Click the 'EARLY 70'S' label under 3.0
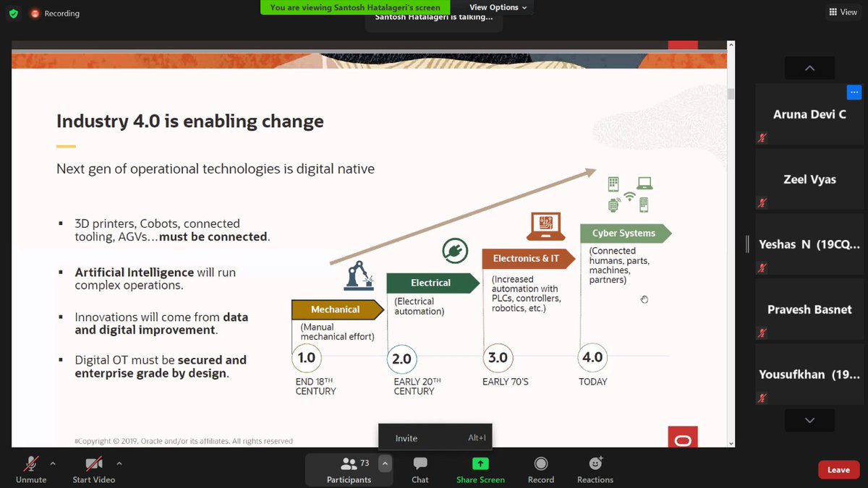The image size is (868, 488). point(506,382)
